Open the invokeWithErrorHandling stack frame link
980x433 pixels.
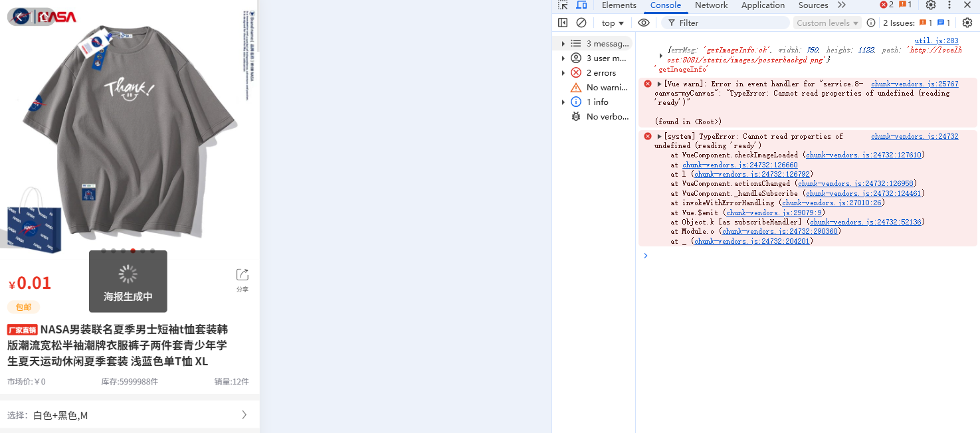coord(833,203)
